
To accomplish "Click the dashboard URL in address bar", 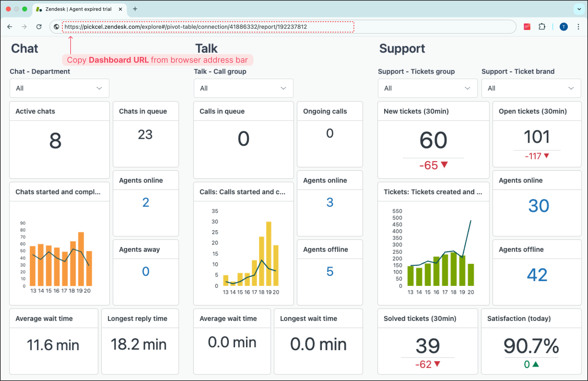I will pyautogui.click(x=186, y=27).
